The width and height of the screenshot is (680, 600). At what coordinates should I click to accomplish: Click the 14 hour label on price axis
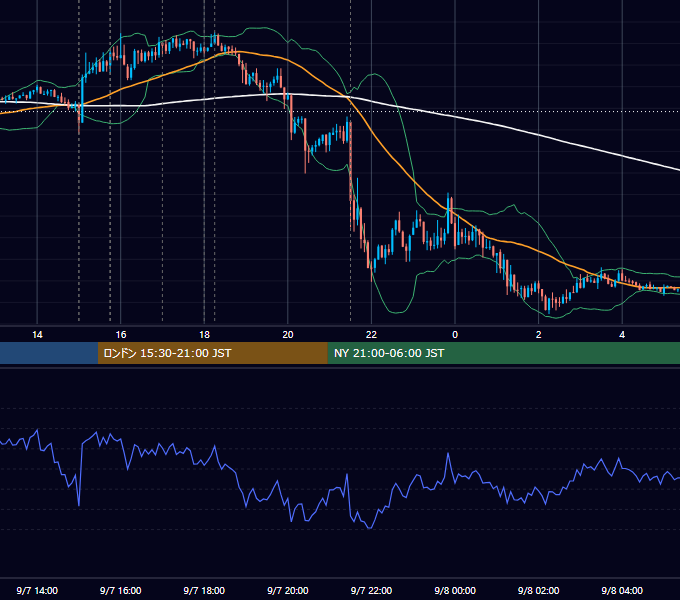[x=37, y=335]
